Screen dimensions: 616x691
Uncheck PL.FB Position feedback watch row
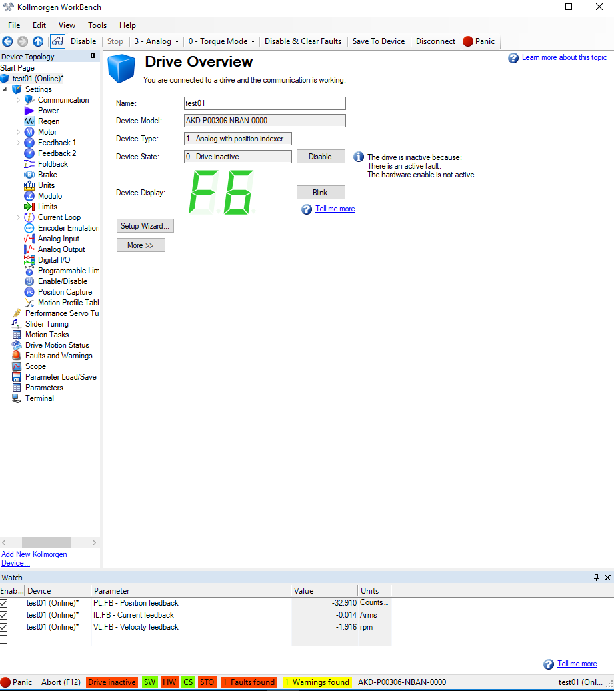(3, 603)
